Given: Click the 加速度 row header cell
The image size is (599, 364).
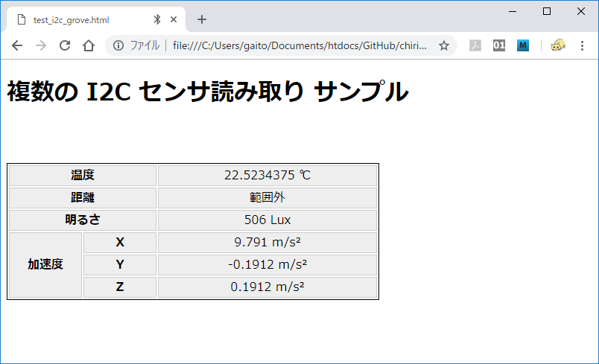Looking at the screenshot, I should (45, 265).
